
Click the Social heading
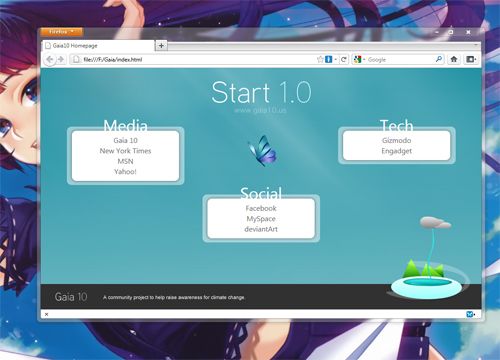pos(261,193)
